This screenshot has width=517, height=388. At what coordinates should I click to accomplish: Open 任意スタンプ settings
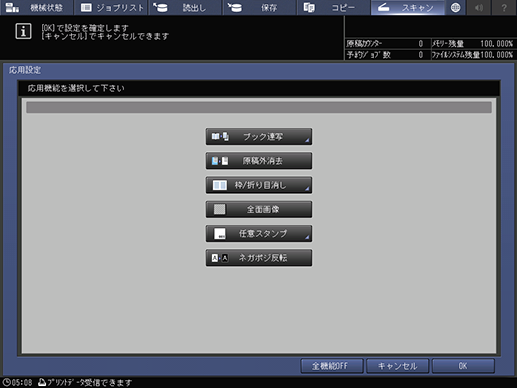tap(259, 234)
